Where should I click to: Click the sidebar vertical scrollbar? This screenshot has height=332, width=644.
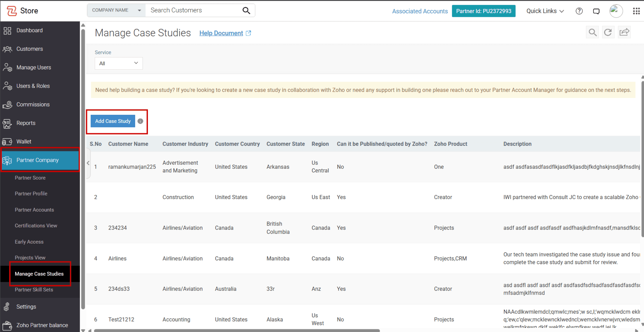(x=83, y=169)
